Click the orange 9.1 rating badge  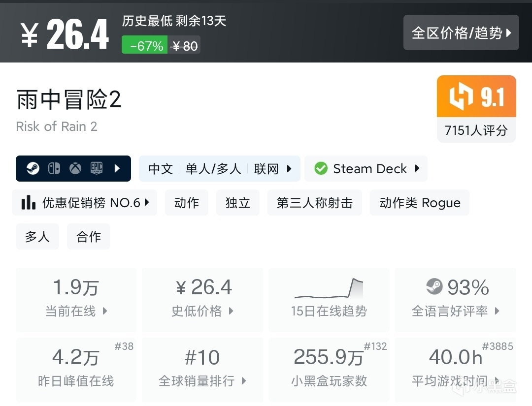(x=476, y=97)
